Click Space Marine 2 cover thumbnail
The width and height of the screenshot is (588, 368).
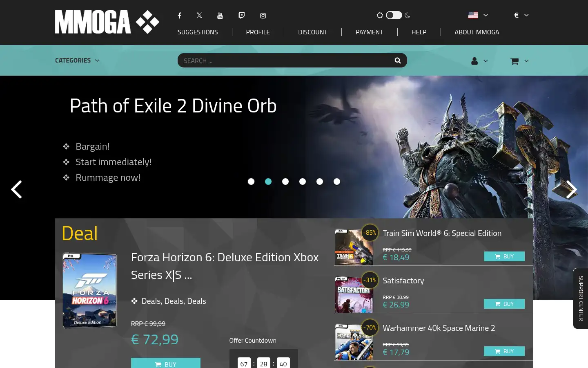click(x=354, y=342)
